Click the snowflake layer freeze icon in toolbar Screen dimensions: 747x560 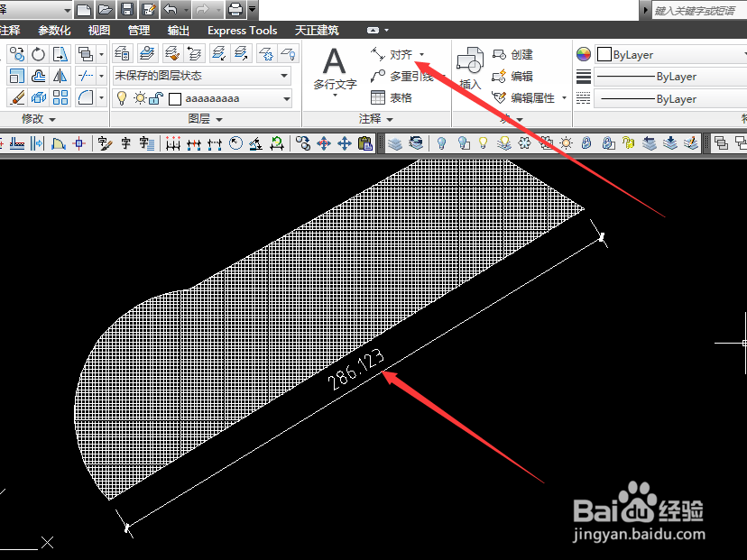[524, 142]
